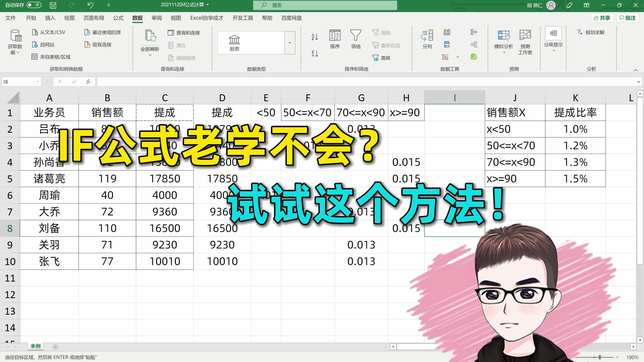This screenshot has height=362, width=644.
Task: Open the Quick Access Toolbar customize arrow
Action: [x=109, y=5]
